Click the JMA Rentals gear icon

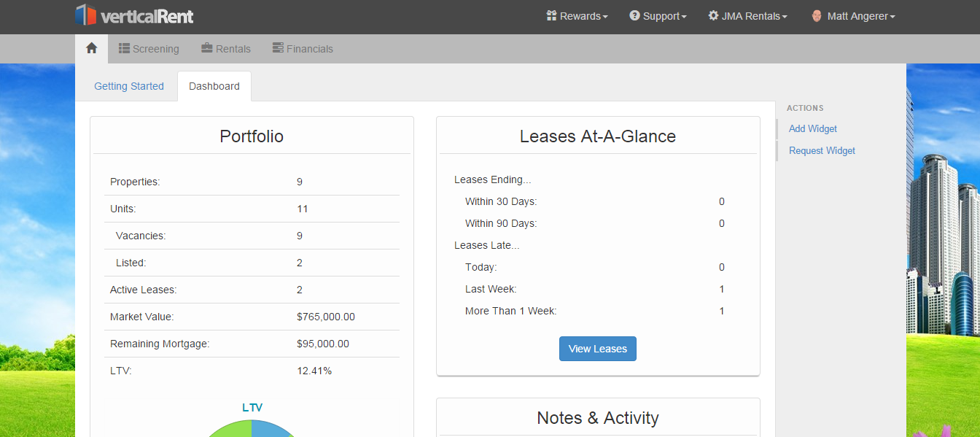[713, 15]
